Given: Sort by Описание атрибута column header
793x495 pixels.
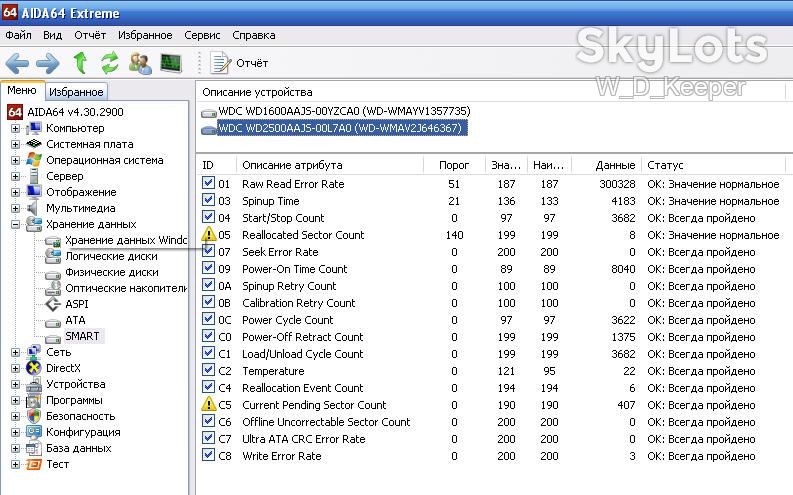Looking at the screenshot, I should [x=329, y=165].
